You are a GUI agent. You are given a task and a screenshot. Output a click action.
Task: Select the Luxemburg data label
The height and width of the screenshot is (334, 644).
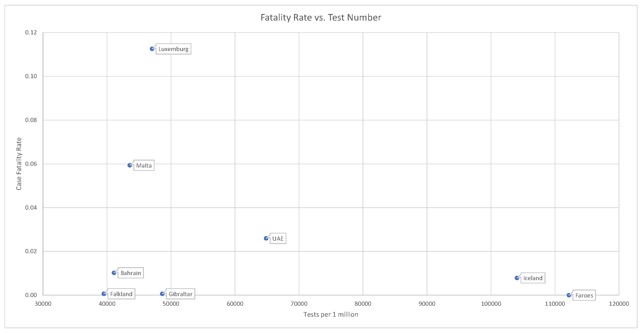(x=173, y=49)
